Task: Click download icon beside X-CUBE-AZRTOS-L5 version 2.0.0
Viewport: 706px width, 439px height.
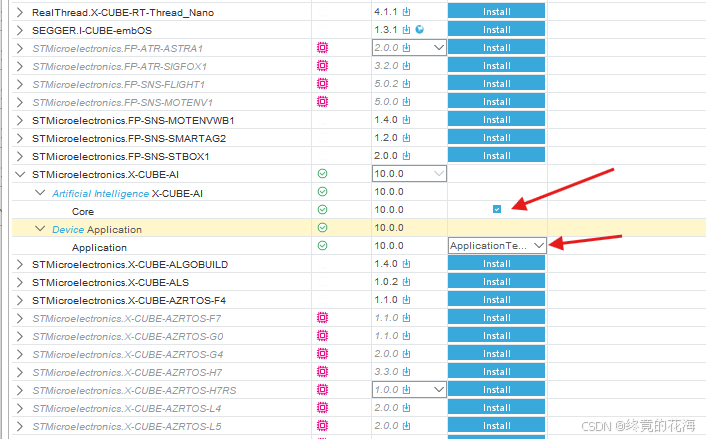Action: [x=407, y=426]
